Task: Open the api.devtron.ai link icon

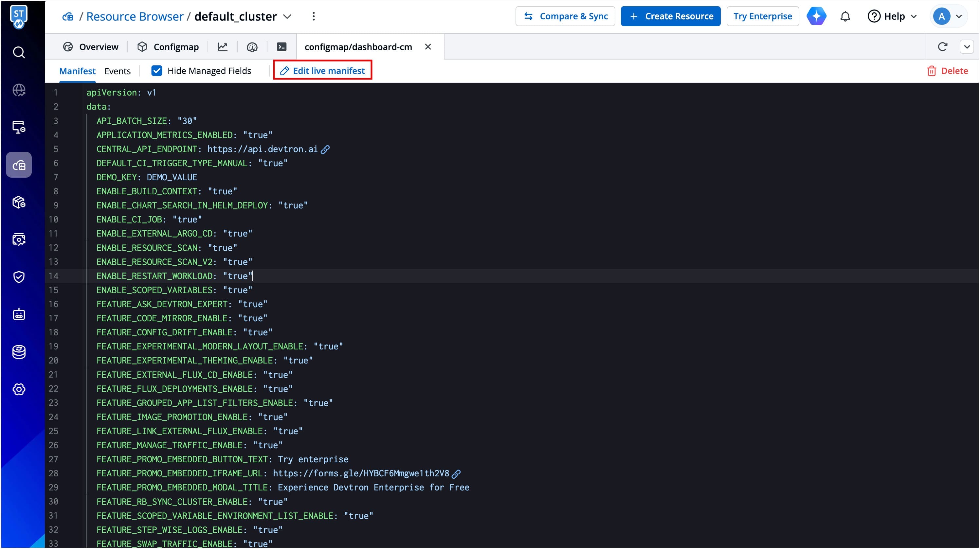Action: tap(325, 150)
